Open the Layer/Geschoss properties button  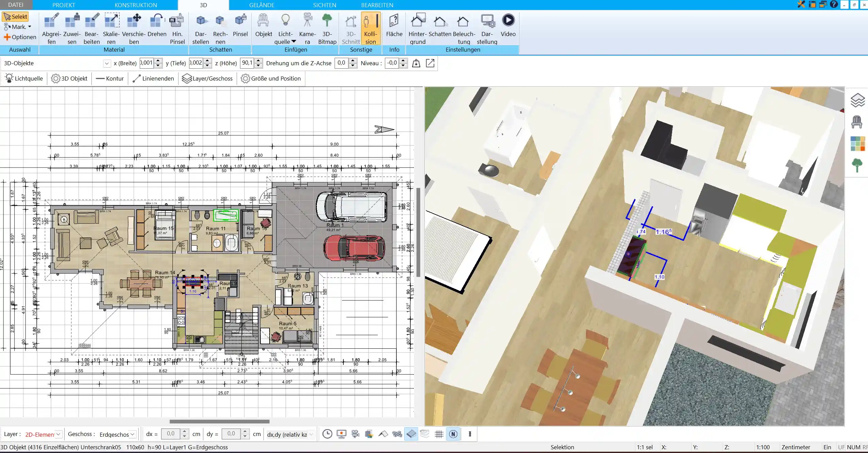coord(207,79)
